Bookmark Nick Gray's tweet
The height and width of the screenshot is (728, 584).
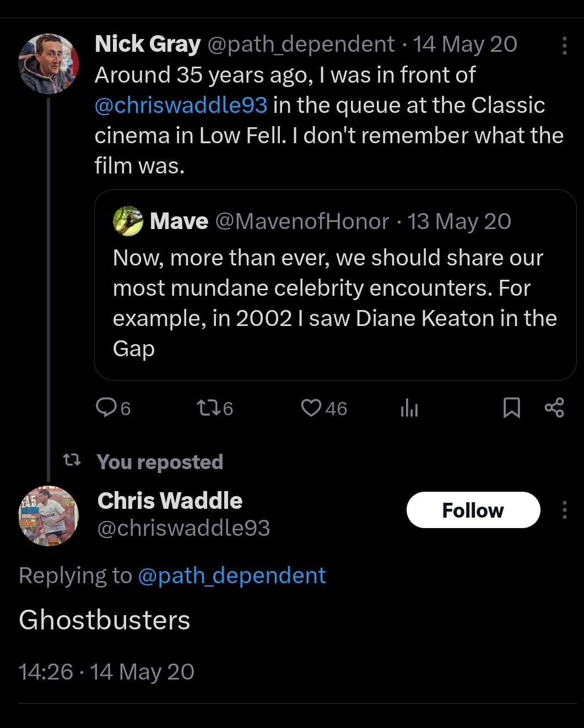pyautogui.click(x=512, y=408)
